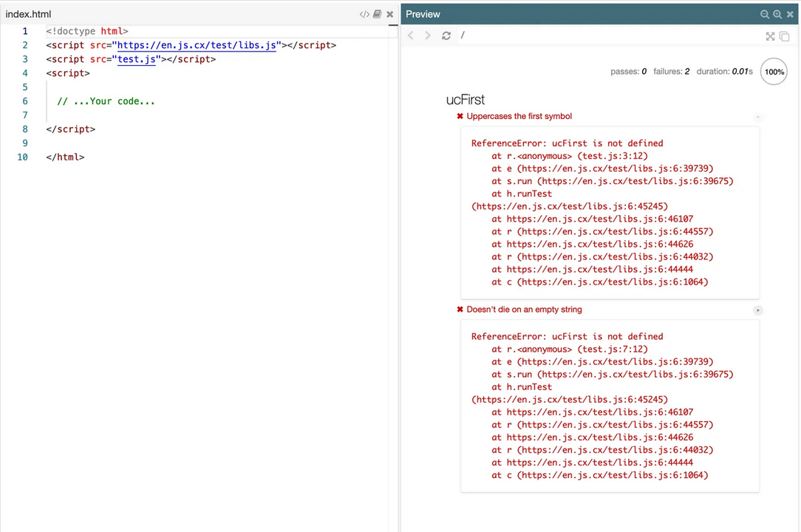Replay the 'Uppercases the first symbol' test
Viewport: 801px width, 532px height.
point(757,117)
